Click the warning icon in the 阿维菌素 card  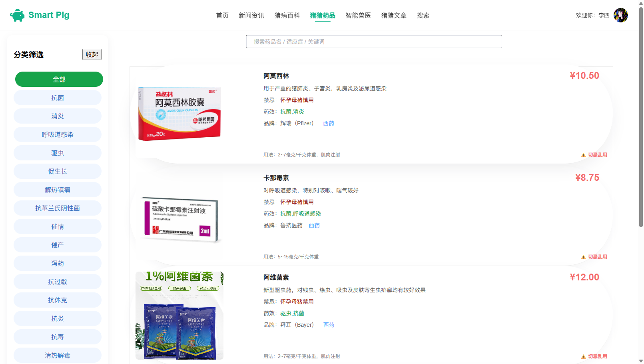(x=583, y=357)
